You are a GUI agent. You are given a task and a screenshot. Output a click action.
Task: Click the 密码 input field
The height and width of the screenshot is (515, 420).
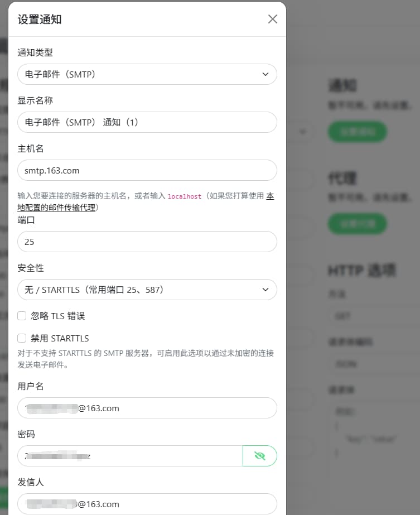130,456
